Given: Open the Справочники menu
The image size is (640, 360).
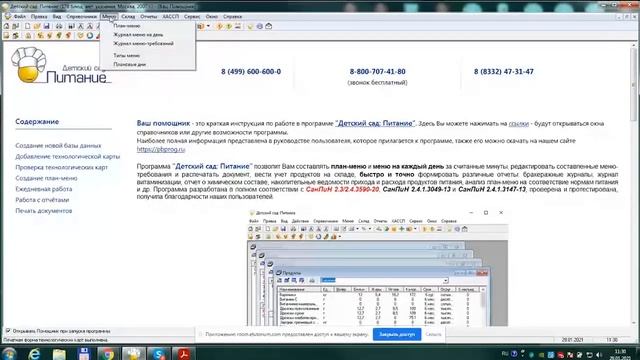Looking at the screenshot, I should pos(81,17).
